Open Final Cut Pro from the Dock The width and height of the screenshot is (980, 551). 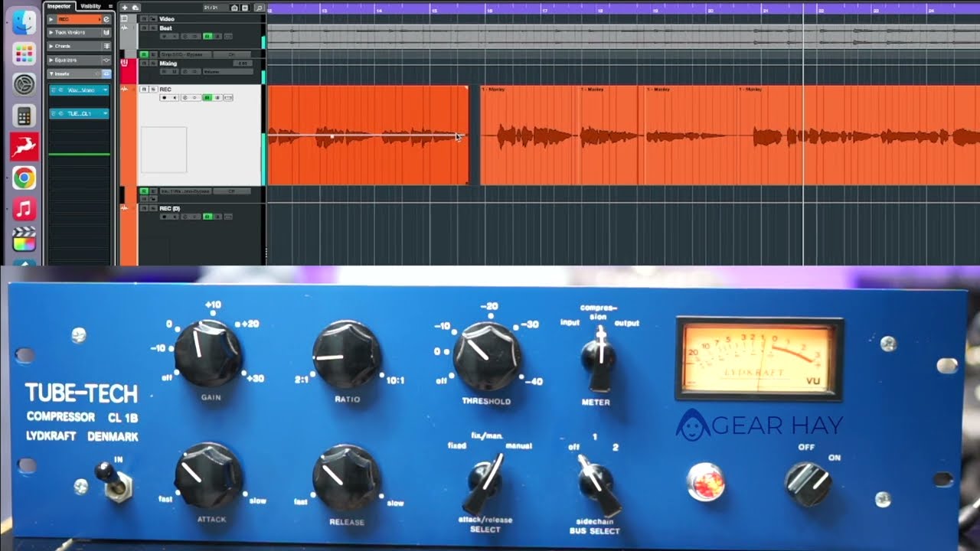[24, 240]
